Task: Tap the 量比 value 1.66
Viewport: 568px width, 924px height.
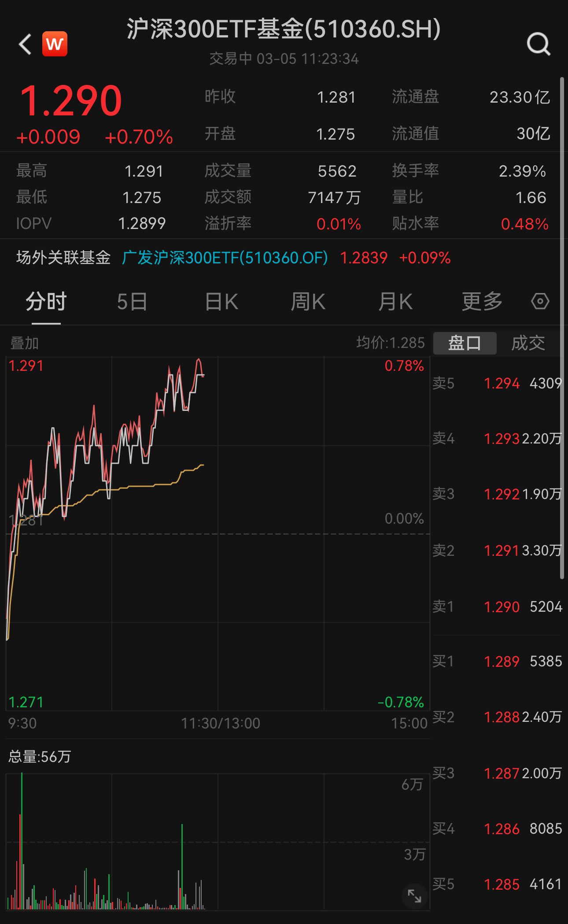Action: 531,198
